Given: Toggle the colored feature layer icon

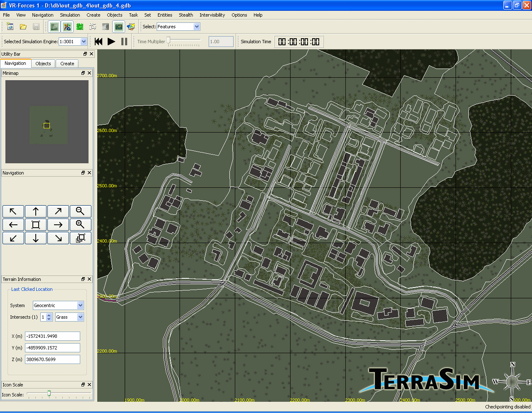Looking at the screenshot, I should click(67, 27).
